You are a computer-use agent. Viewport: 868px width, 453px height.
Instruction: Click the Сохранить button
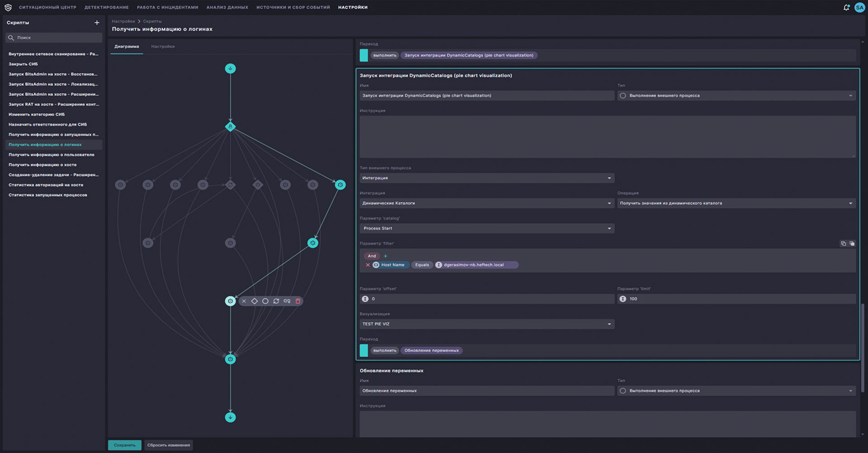(x=125, y=445)
